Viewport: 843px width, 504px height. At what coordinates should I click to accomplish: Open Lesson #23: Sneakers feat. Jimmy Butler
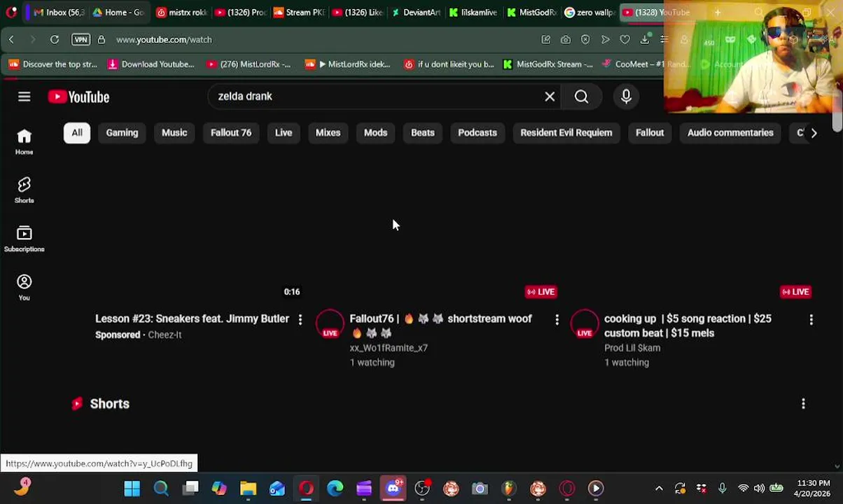tap(192, 319)
